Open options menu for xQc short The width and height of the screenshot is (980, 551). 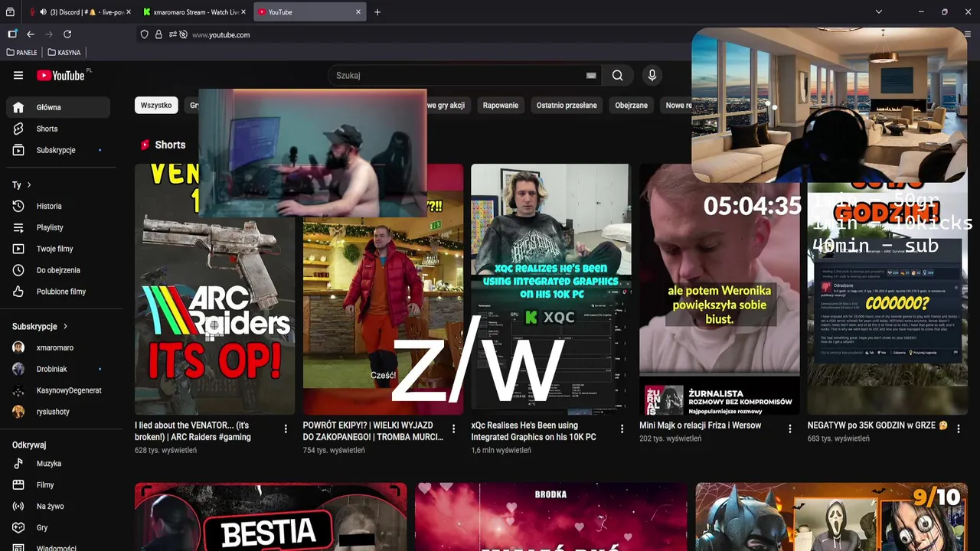click(622, 429)
